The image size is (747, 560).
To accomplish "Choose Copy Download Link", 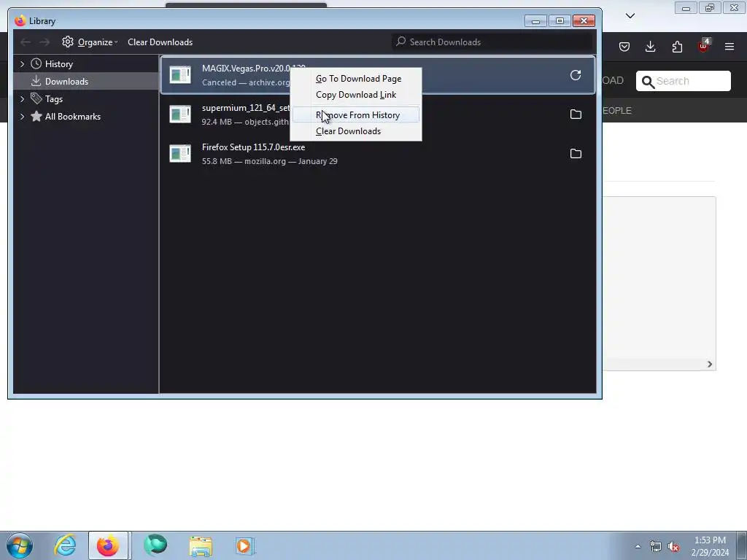I will tap(356, 95).
